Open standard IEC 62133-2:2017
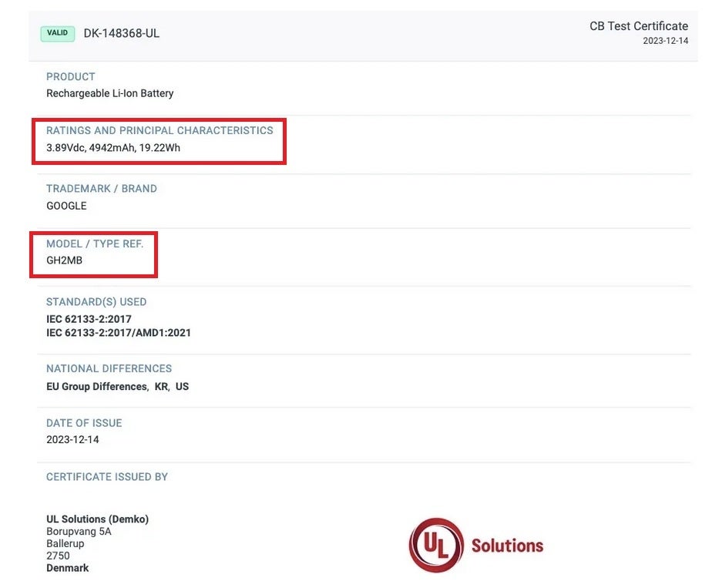 [89, 319]
